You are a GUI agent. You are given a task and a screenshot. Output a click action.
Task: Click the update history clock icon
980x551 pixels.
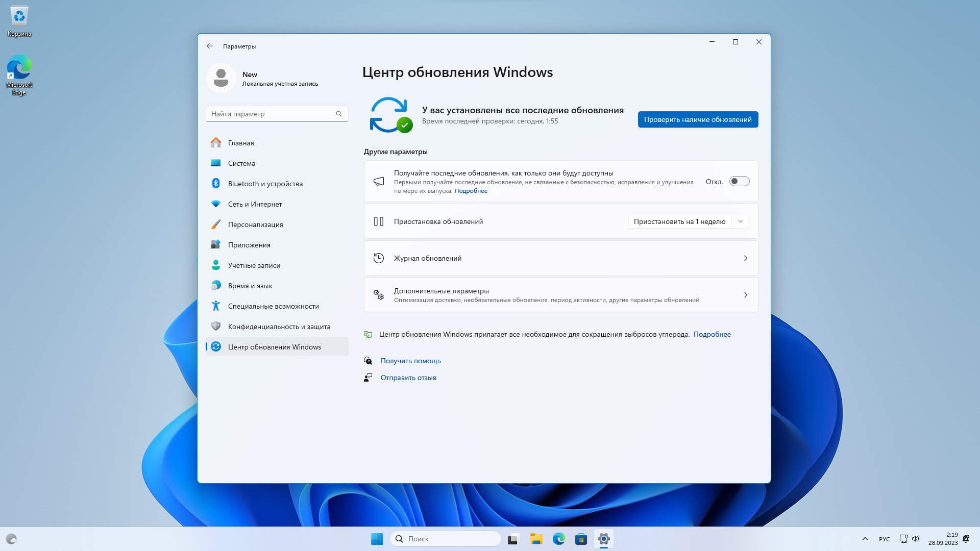pos(378,258)
